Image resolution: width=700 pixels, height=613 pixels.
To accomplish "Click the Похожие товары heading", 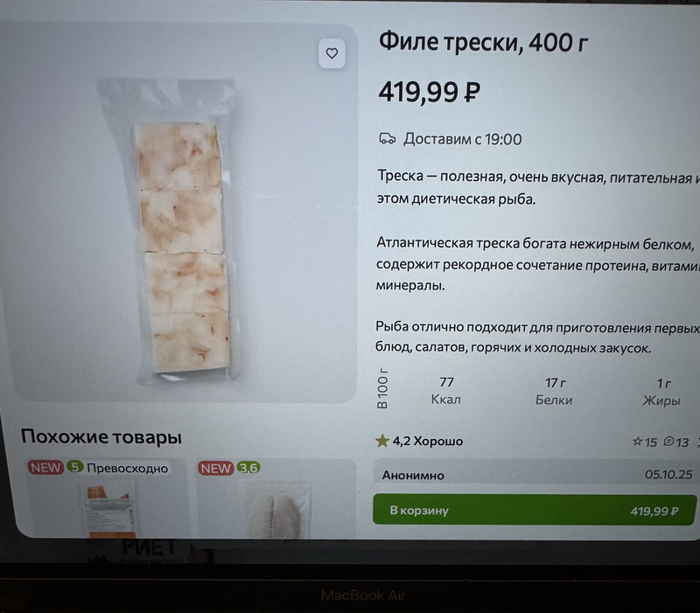I will 101,436.
